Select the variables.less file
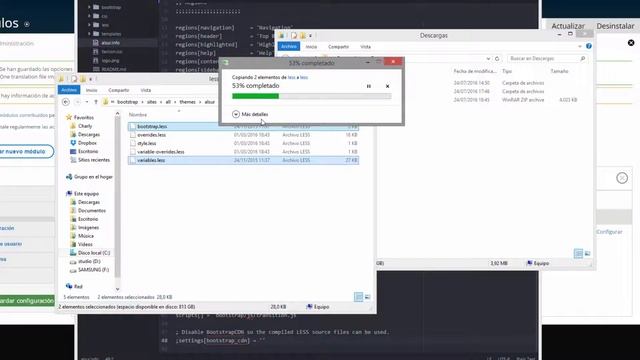The width and height of the screenshot is (640, 360). point(243,160)
